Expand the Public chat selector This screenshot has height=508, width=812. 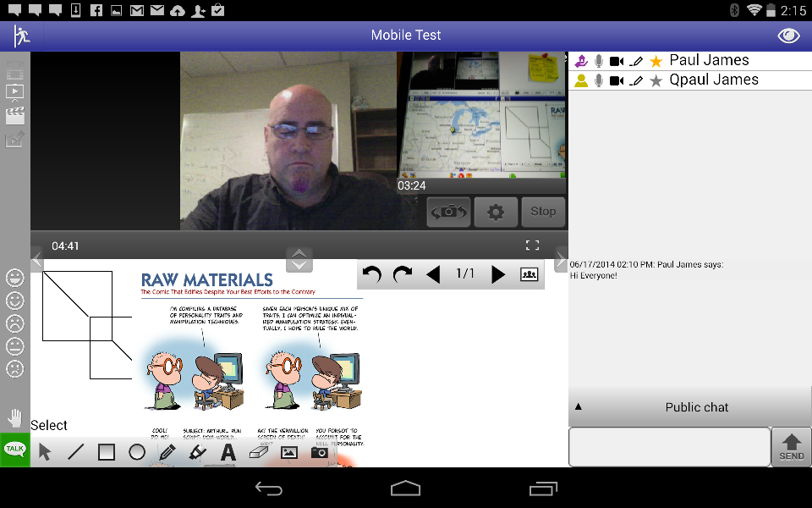690,407
